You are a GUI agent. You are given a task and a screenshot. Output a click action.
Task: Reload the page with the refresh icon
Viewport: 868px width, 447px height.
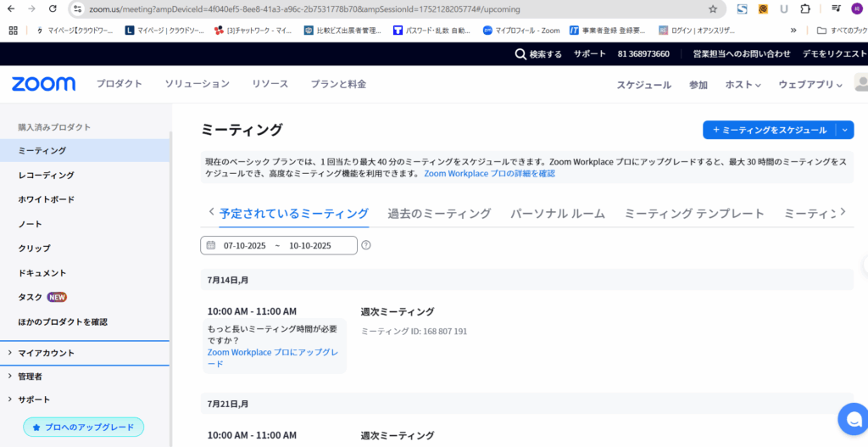tap(53, 8)
